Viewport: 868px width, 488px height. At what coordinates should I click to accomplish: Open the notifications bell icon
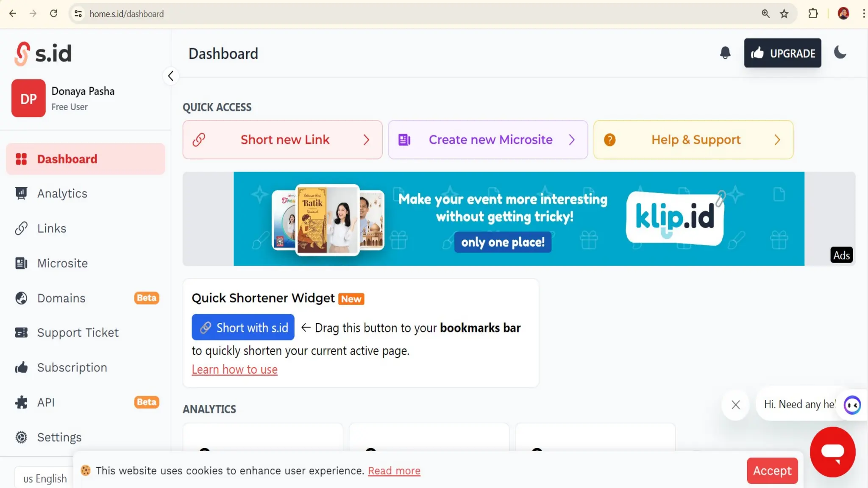(x=725, y=53)
